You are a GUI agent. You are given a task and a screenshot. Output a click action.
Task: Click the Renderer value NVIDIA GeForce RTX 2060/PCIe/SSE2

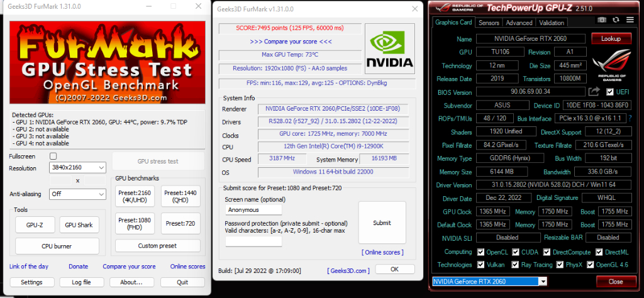(333, 109)
